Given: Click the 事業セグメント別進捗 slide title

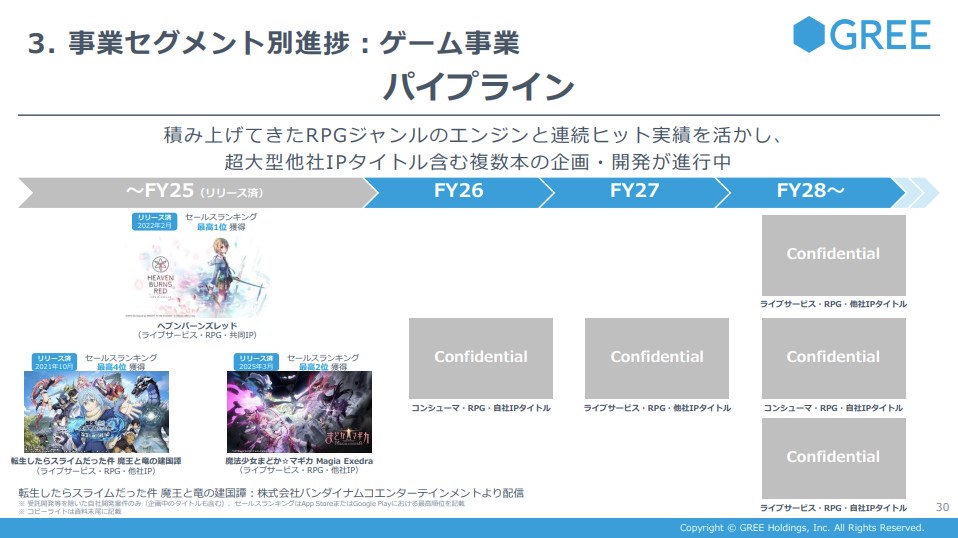Looking at the screenshot, I should [274, 43].
